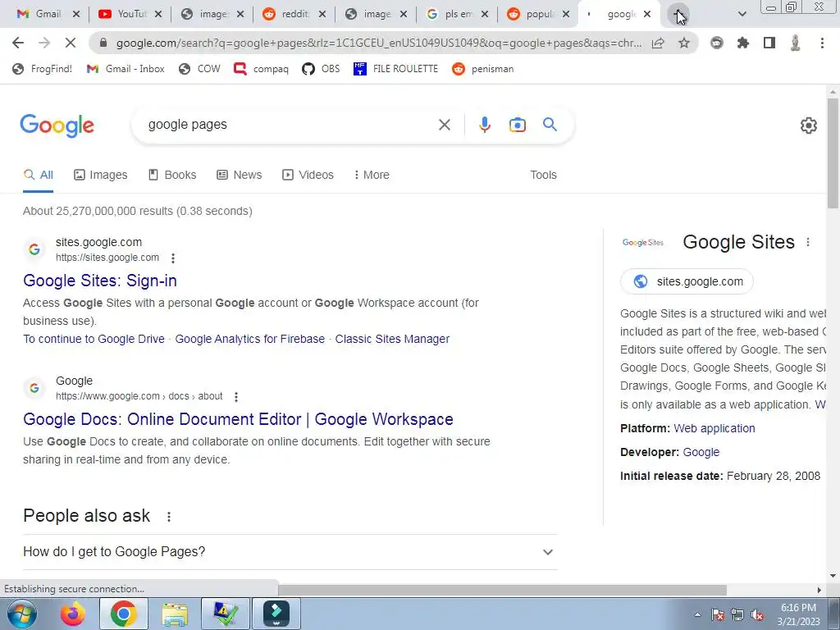Follow Classic Sites Manager link

[392, 339]
